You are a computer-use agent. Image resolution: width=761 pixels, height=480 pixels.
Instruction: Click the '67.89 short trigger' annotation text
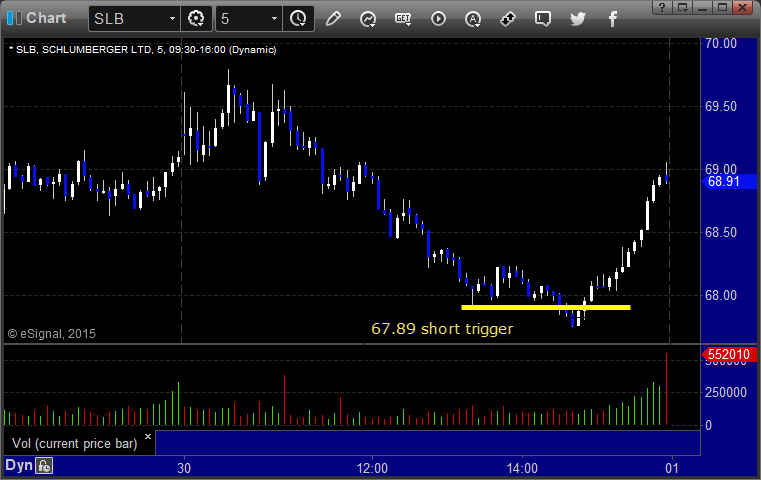tap(442, 329)
